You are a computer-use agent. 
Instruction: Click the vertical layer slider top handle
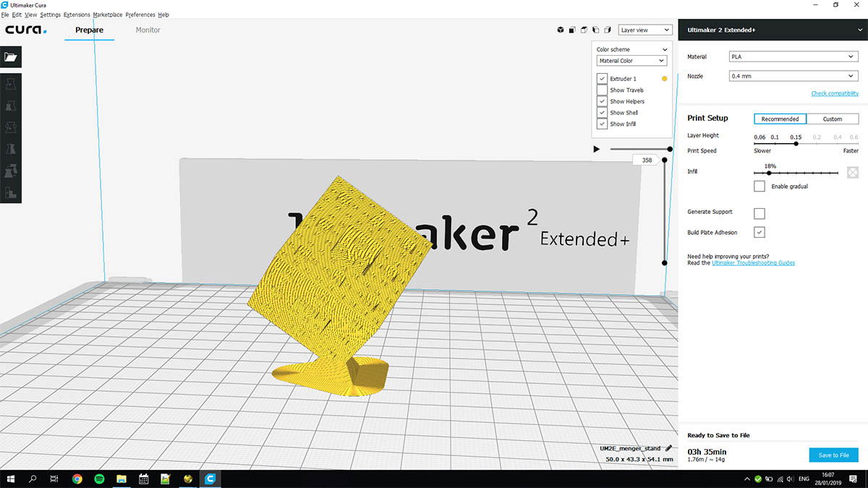[x=665, y=160]
